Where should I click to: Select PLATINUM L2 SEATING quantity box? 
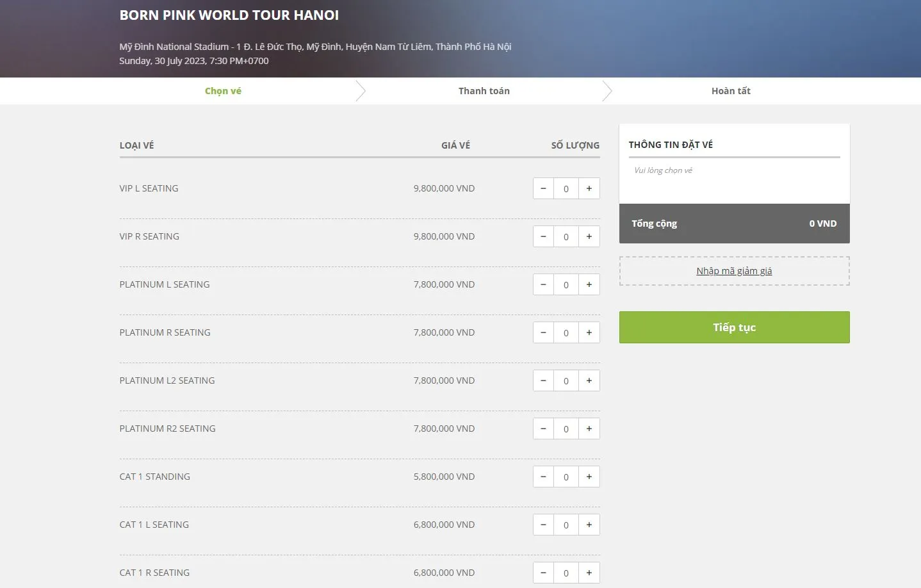tap(566, 380)
